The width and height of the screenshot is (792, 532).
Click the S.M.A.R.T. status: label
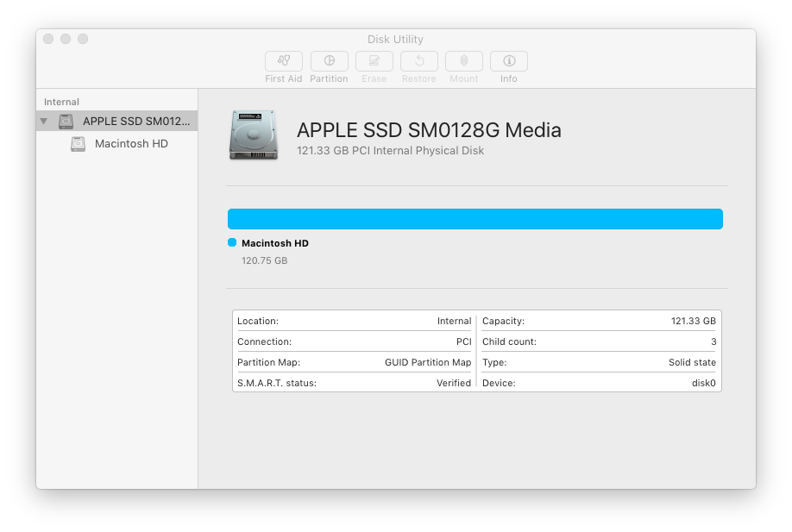pyautogui.click(x=277, y=383)
